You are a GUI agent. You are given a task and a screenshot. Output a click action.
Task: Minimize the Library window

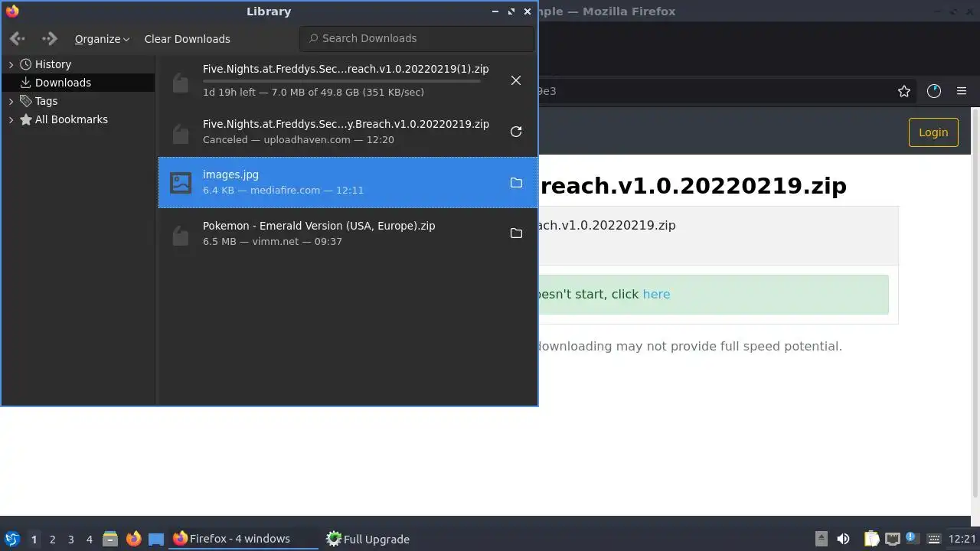pyautogui.click(x=495, y=11)
